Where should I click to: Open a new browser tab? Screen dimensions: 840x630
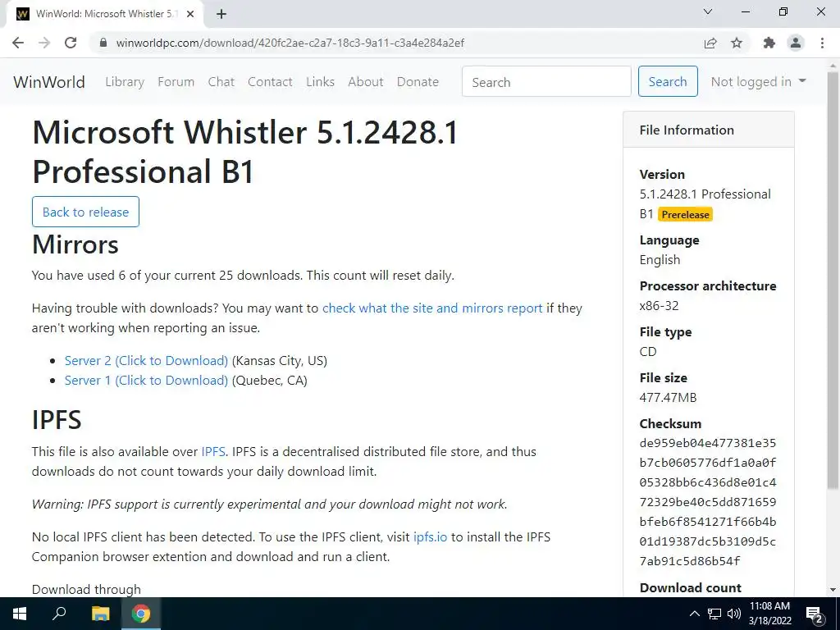coord(221,14)
